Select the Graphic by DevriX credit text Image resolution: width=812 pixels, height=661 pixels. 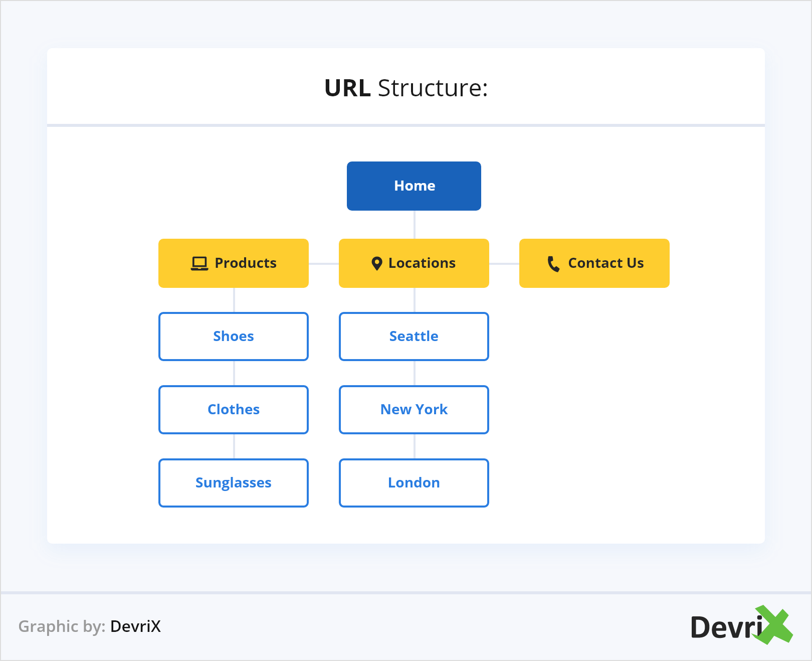pyautogui.click(x=89, y=627)
